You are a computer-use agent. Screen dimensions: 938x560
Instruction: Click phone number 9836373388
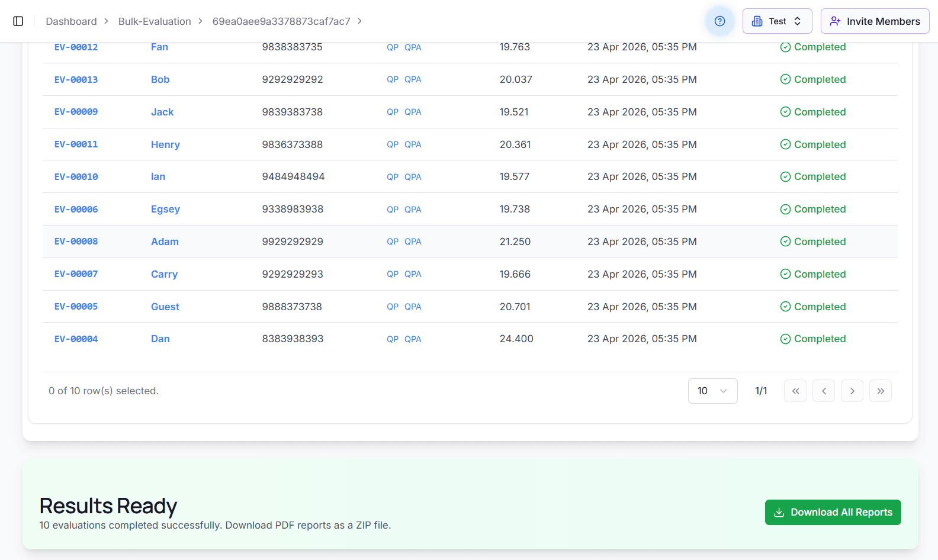coord(293,144)
